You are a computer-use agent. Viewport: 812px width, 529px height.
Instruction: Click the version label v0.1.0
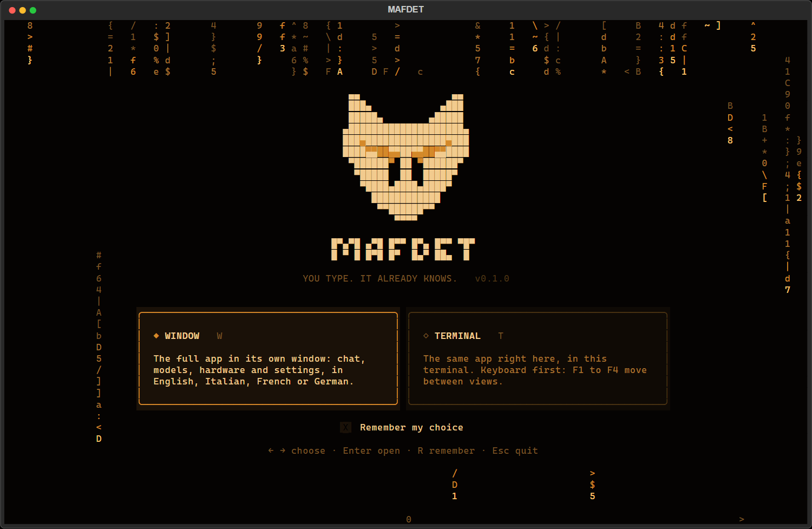[x=492, y=279]
